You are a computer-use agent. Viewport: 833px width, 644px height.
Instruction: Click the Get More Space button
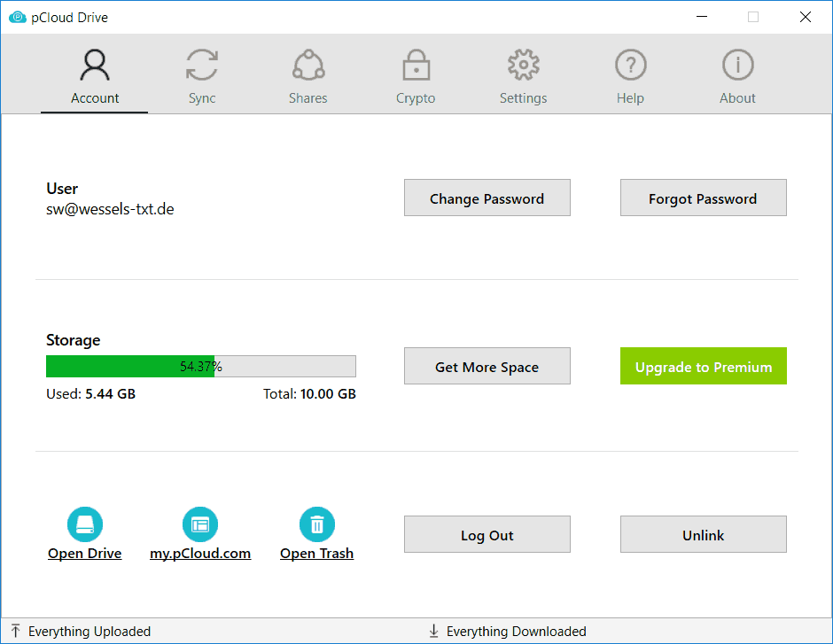tap(487, 366)
